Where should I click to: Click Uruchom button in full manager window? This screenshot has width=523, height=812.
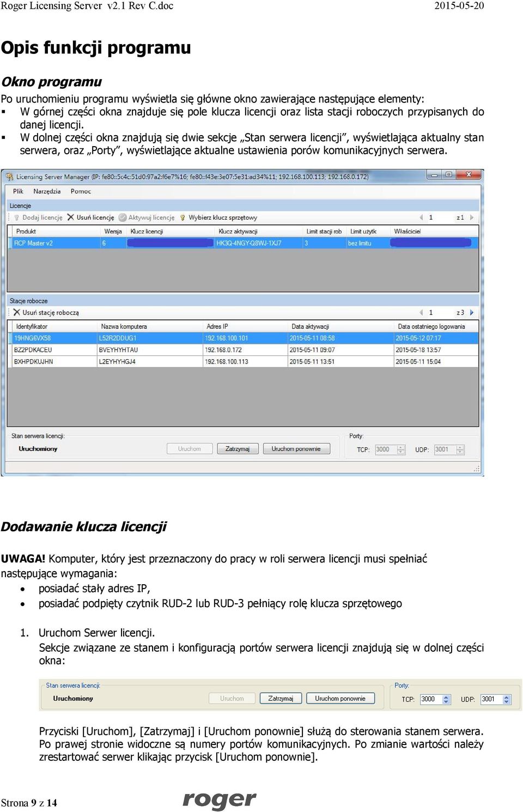click(190, 449)
